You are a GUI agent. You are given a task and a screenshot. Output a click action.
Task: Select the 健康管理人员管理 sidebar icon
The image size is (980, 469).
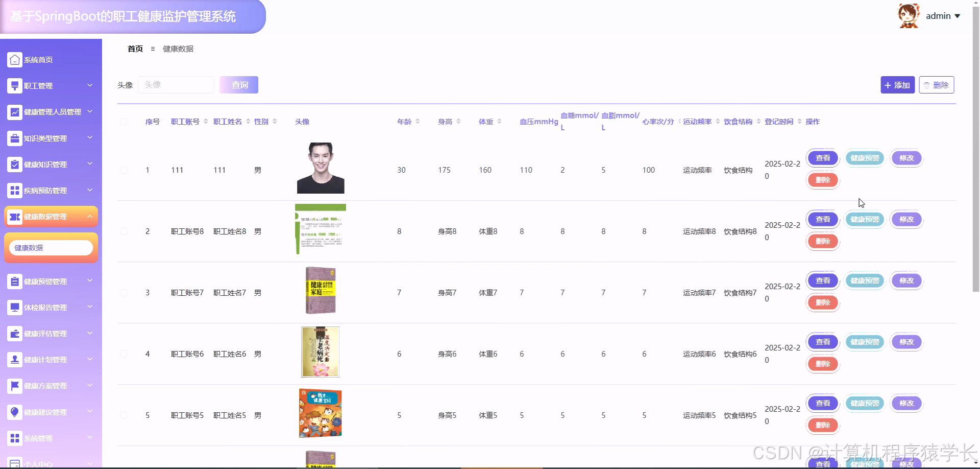(14, 112)
